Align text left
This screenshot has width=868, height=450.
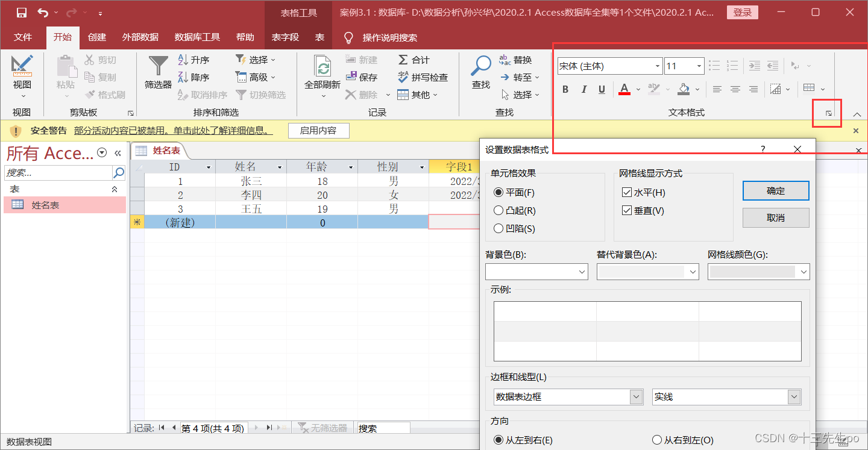[x=717, y=89]
